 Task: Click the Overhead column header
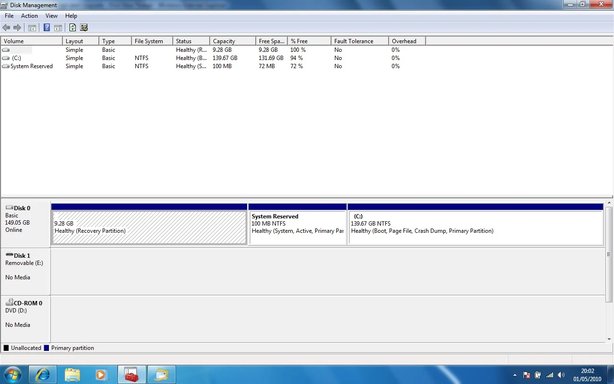(407, 41)
